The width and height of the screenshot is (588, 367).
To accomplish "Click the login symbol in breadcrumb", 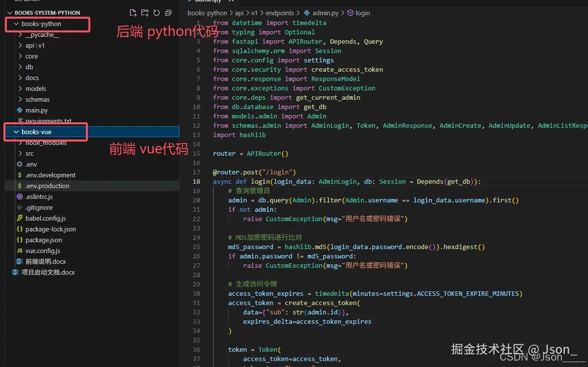I will pyautogui.click(x=362, y=13).
